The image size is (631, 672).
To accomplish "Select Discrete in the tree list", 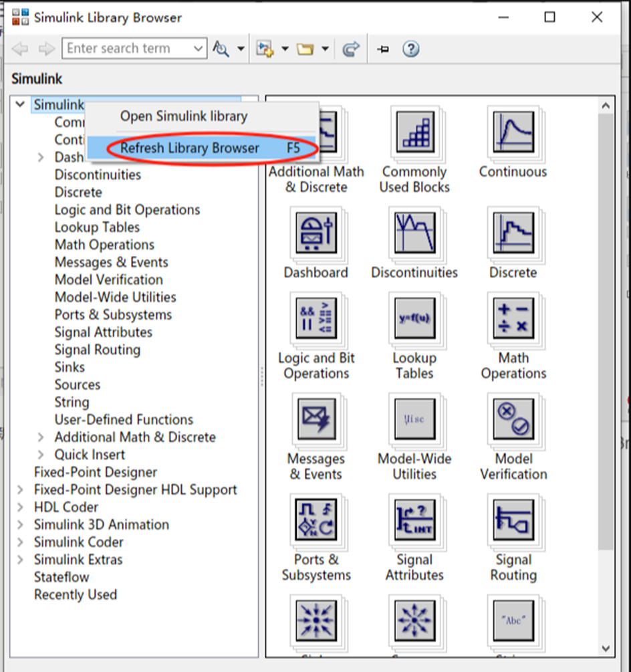I will tap(78, 193).
